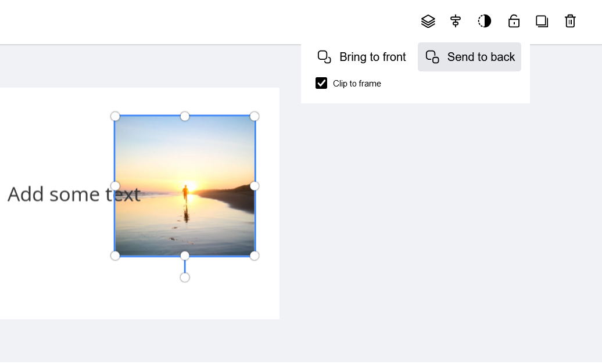
Task: Lock the selected image element
Action: (514, 21)
